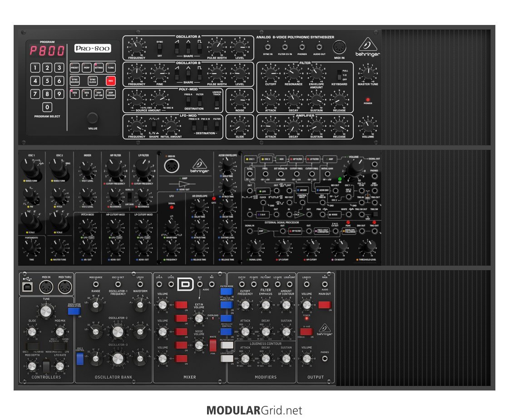
Task: Toggle the red A-440 switch
Action: coord(306,331)
